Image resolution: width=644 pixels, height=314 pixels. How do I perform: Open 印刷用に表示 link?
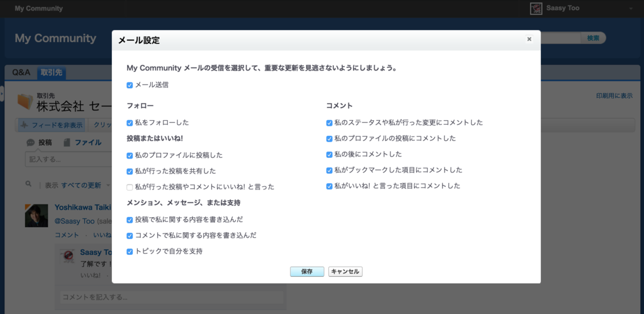click(x=614, y=96)
